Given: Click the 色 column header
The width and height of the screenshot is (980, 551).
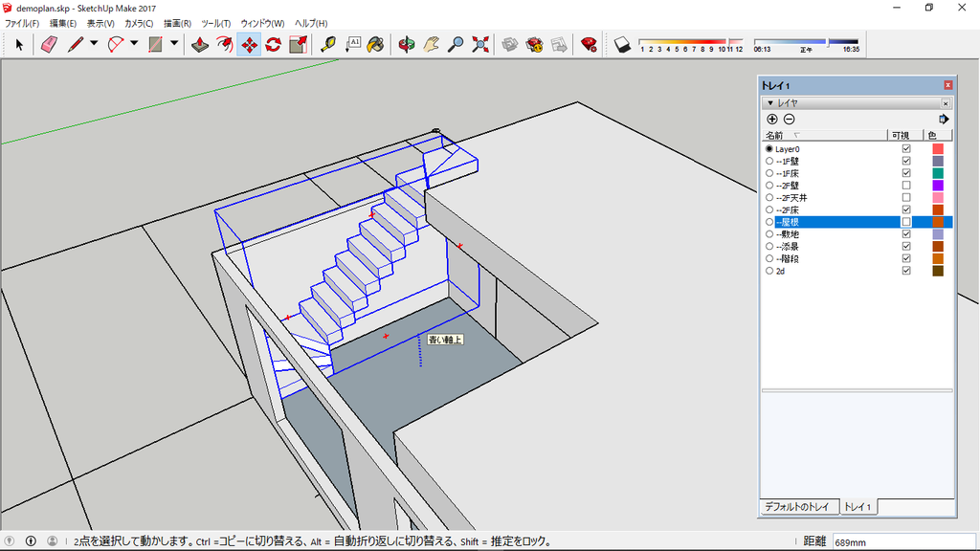Looking at the screenshot, I should (938, 135).
